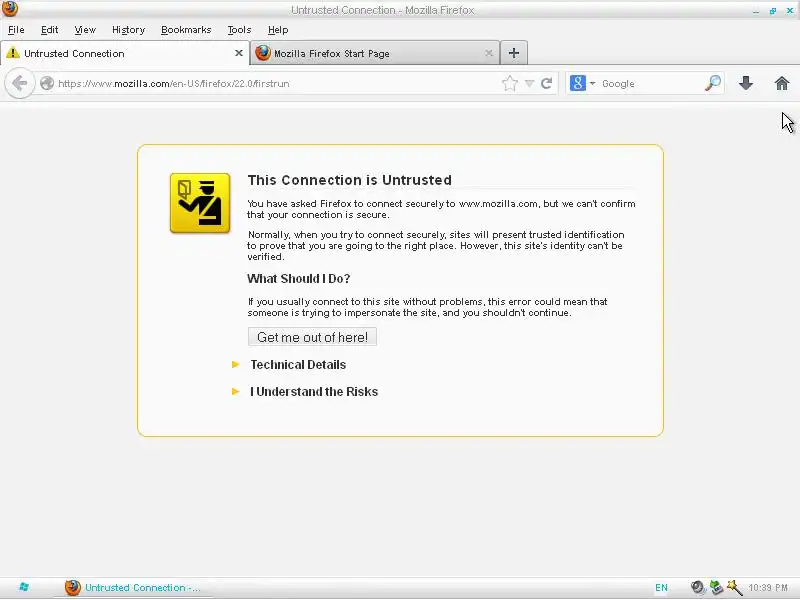Click the Get me out of here! button
Image resolution: width=800 pixels, height=600 pixels.
point(312,337)
